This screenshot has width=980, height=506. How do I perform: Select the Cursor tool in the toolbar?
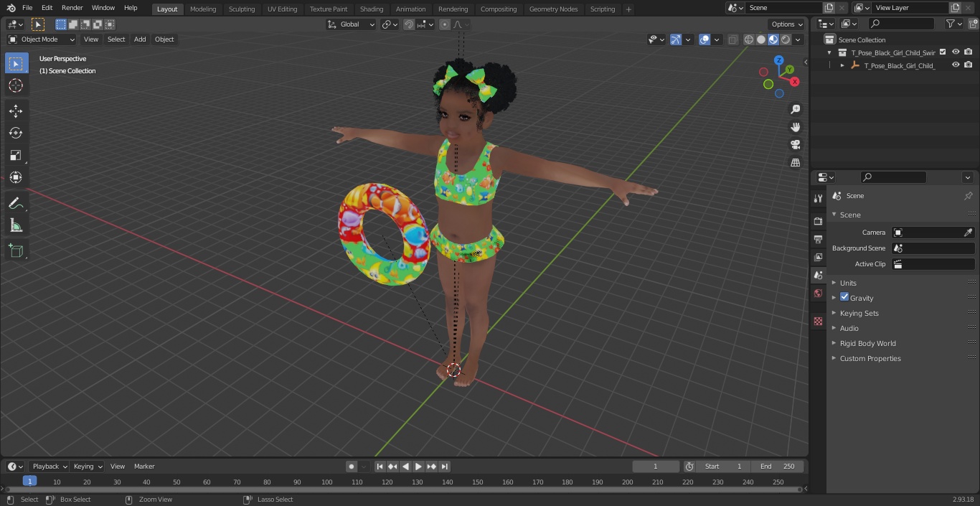[x=16, y=85]
